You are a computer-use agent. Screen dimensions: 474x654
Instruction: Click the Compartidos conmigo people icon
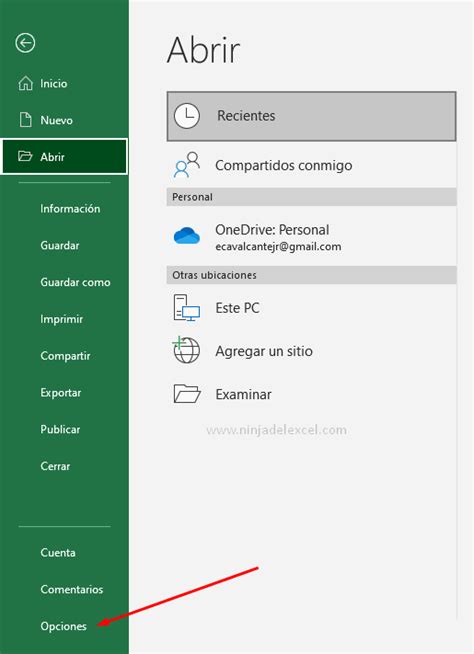coord(187,165)
